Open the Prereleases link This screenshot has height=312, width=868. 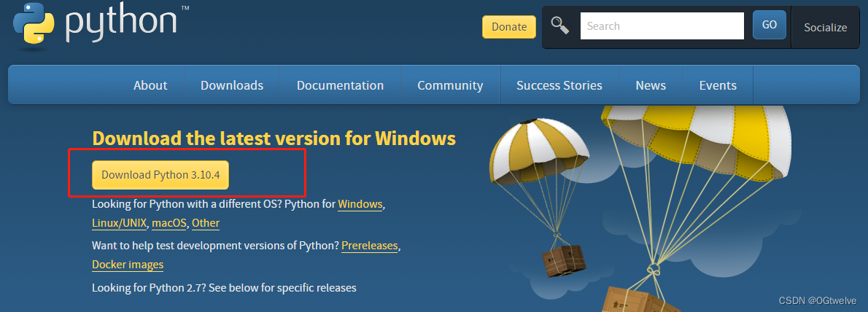click(370, 246)
